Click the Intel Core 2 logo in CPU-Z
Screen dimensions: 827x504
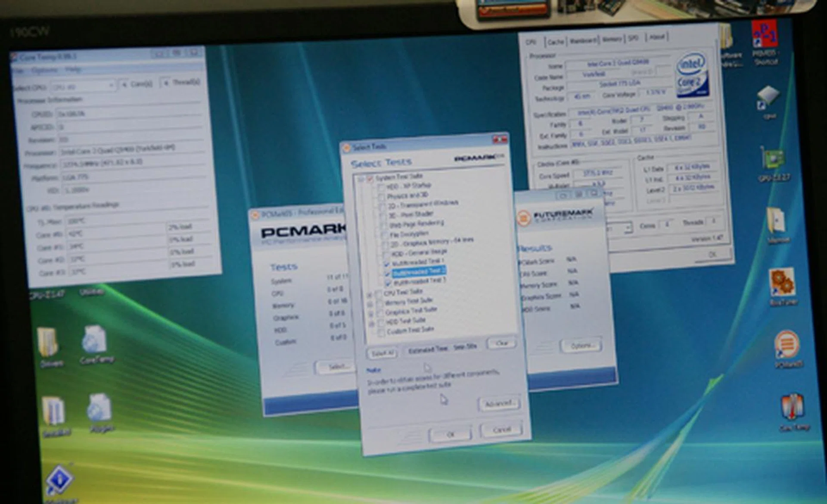[x=692, y=75]
